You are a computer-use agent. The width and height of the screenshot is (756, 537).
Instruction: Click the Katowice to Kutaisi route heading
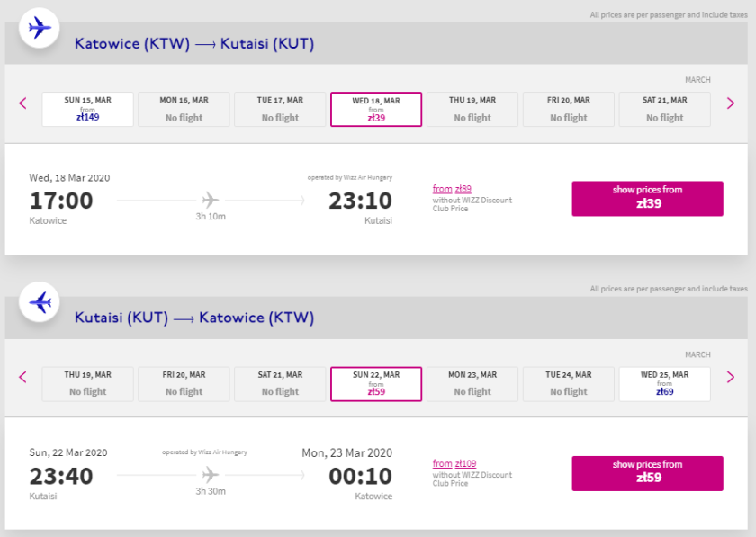(194, 43)
